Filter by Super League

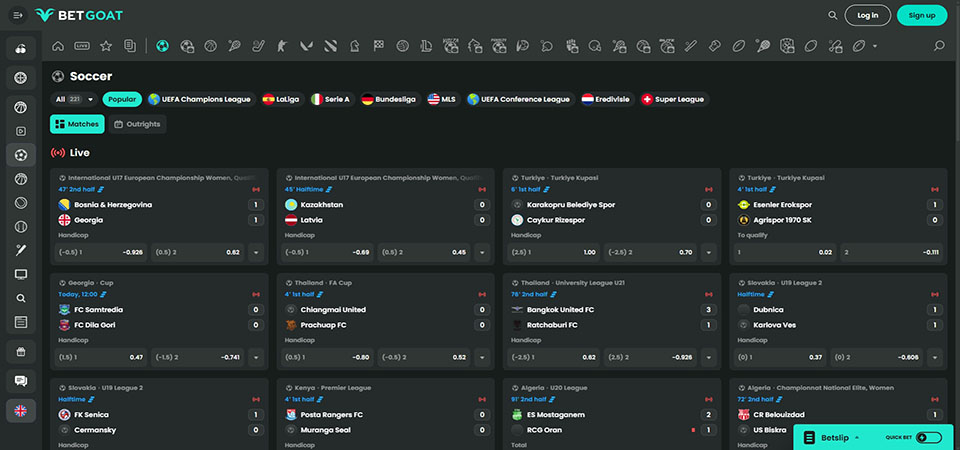(674, 99)
